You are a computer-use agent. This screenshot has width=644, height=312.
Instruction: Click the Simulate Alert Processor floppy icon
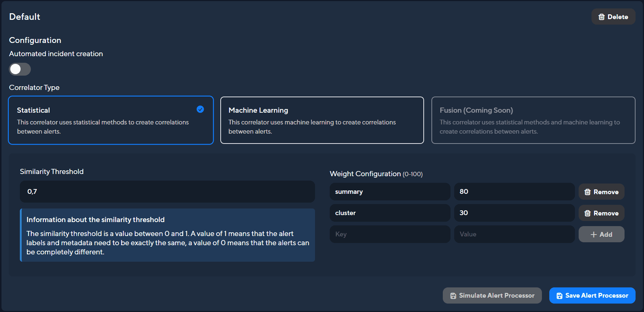pyautogui.click(x=453, y=296)
